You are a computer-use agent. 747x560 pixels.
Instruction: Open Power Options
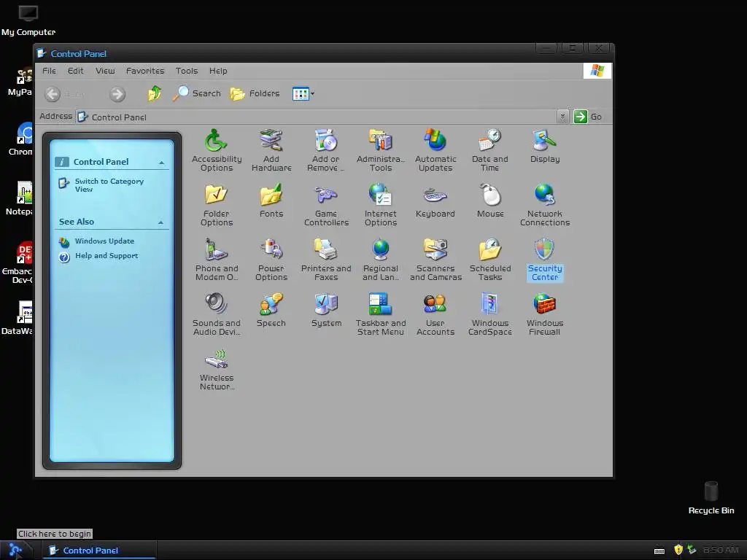pyautogui.click(x=271, y=259)
